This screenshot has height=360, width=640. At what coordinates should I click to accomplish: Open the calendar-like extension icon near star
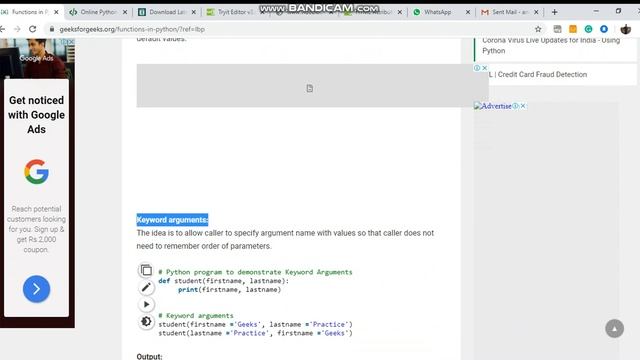click(x=557, y=29)
